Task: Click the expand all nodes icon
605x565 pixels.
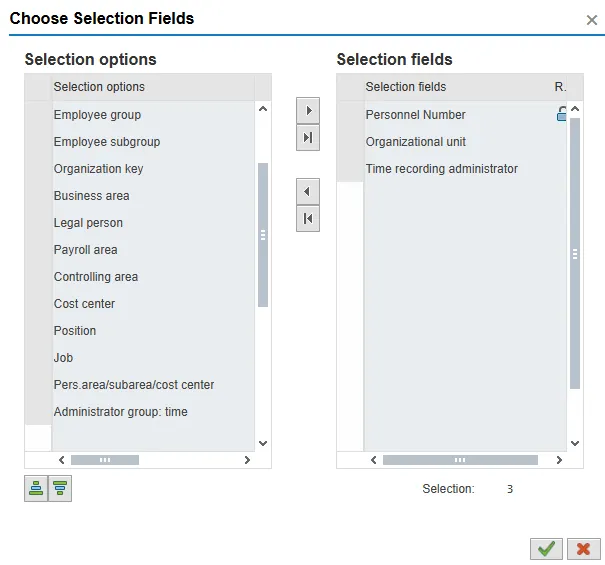Action: (36, 489)
